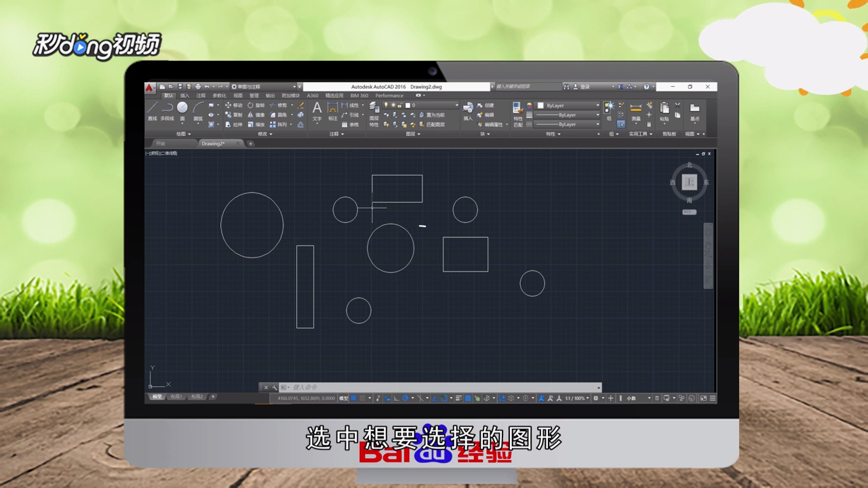The height and width of the screenshot is (488, 868).
Task: Click the Move (移动) tool
Action: (x=234, y=105)
